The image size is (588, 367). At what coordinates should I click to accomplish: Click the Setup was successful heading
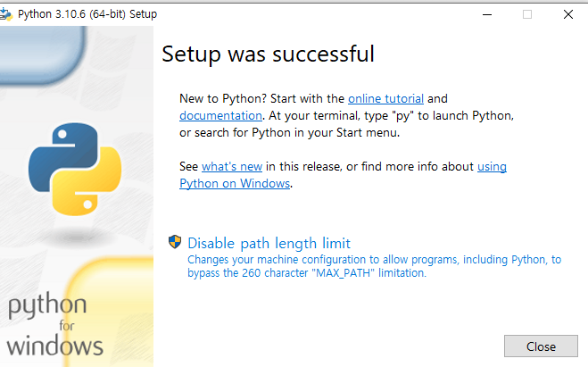269,54
